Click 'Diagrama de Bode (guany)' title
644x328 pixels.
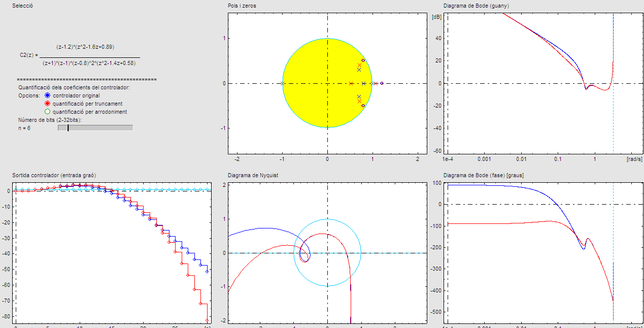point(476,6)
